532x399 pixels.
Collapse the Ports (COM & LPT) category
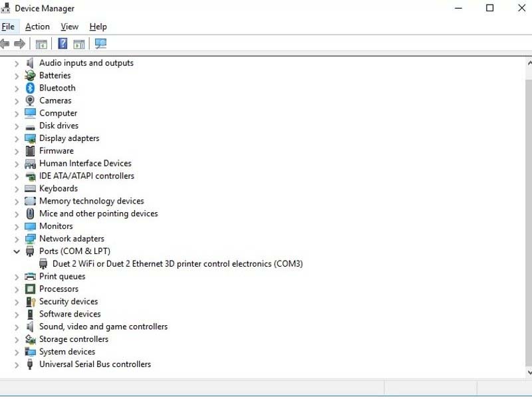(x=17, y=251)
